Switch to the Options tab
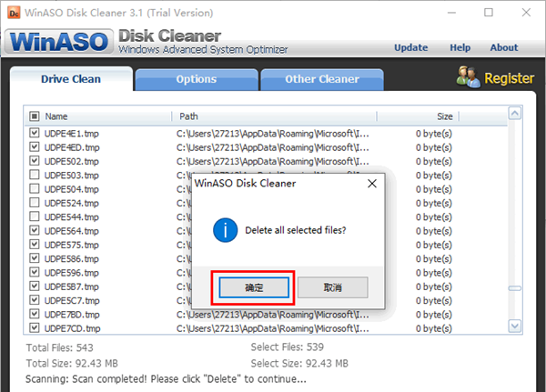The width and height of the screenshot is (546, 392). [197, 79]
